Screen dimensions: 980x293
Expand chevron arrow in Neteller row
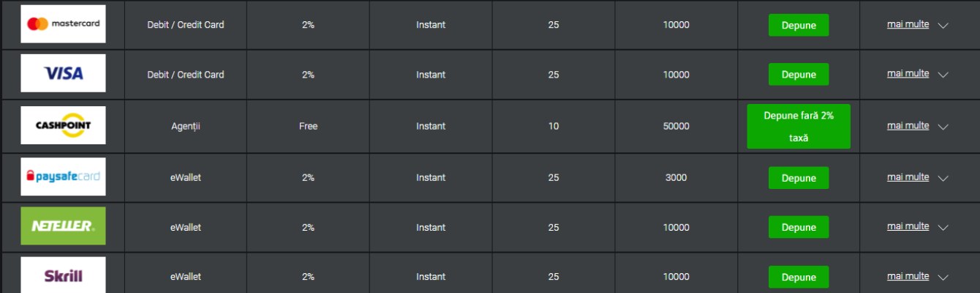point(943,228)
